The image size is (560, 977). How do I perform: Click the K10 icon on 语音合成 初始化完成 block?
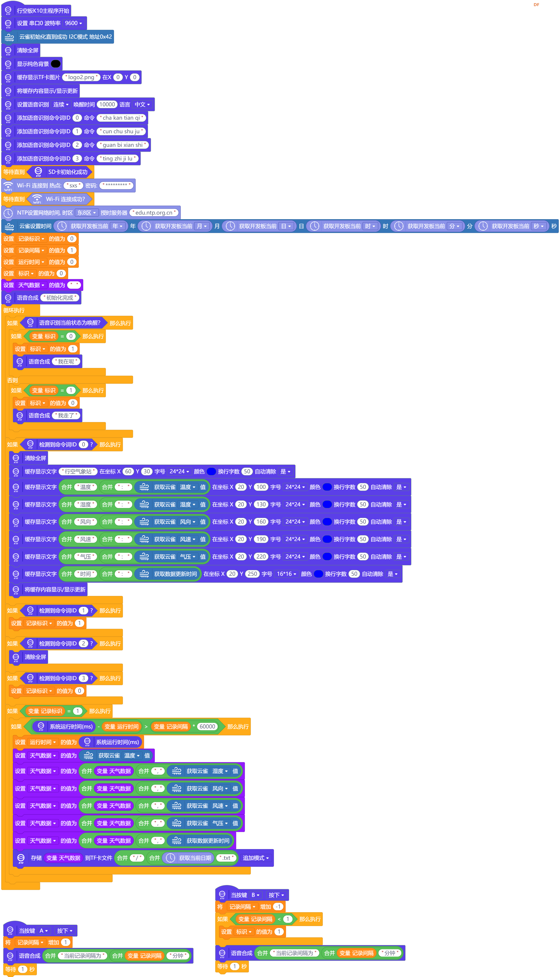coord(8,298)
